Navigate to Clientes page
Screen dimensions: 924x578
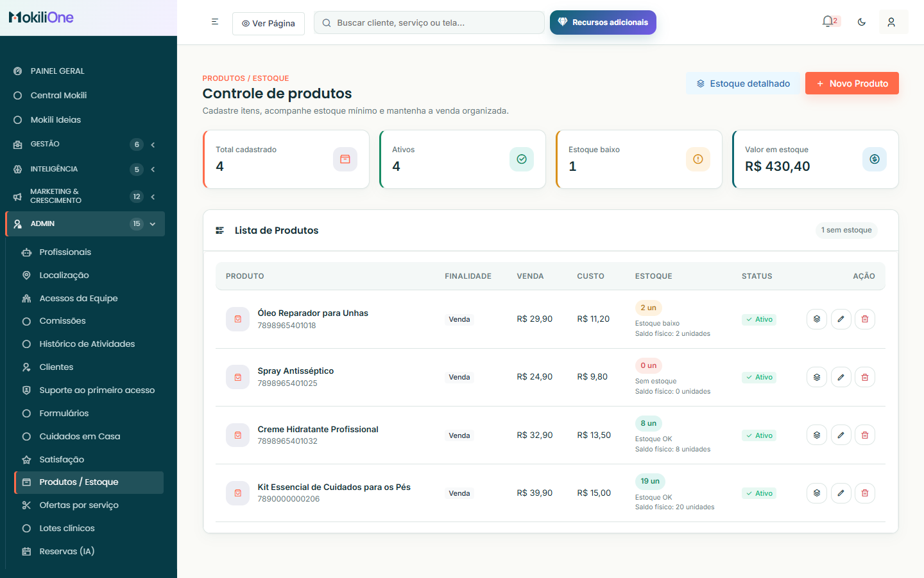tap(89, 367)
